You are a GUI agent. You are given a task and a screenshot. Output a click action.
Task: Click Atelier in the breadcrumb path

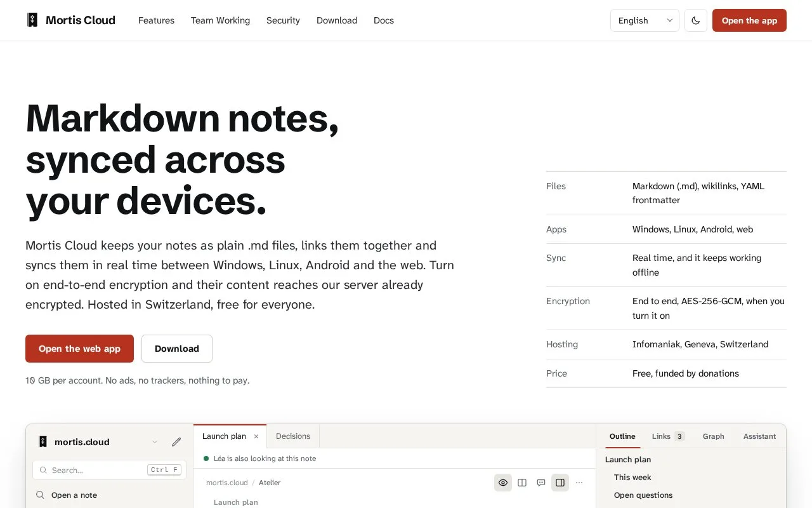(x=270, y=483)
